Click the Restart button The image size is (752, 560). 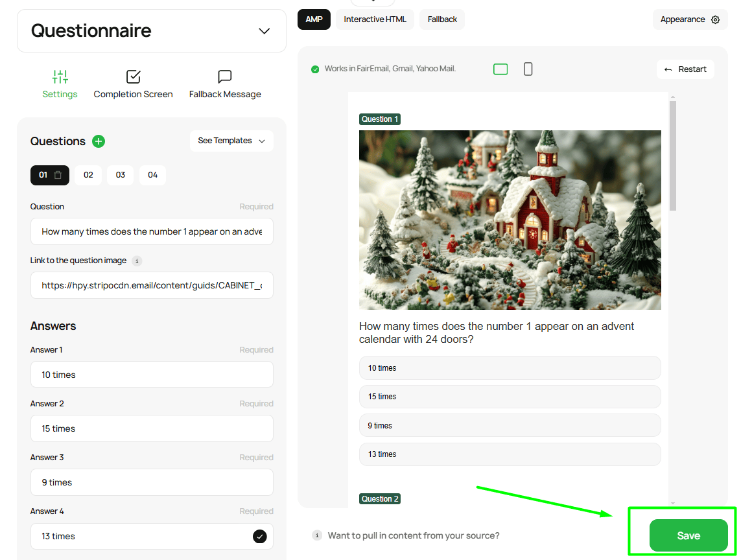pyautogui.click(x=685, y=69)
